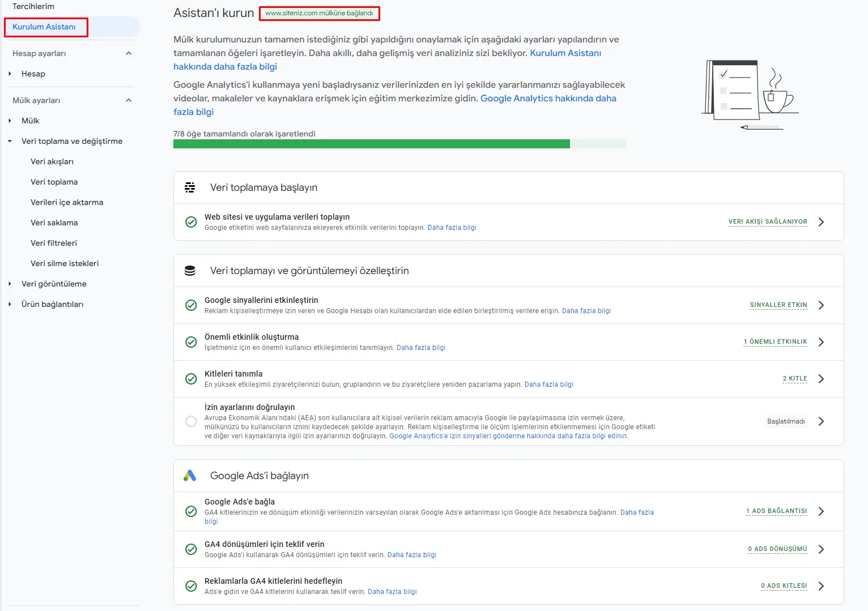Open arrow for Kitleleri tanımla row

click(x=821, y=379)
